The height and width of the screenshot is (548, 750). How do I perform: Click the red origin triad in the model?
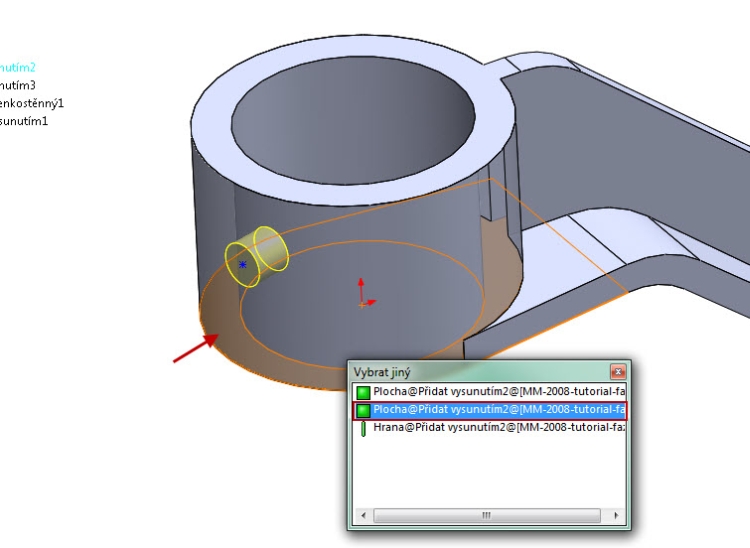pyautogui.click(x=365, y=294)
